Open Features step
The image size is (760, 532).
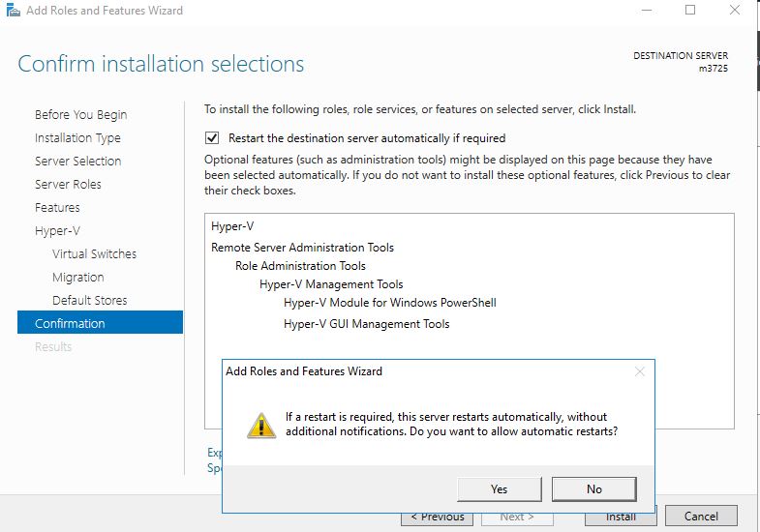(x=57, y=208)
